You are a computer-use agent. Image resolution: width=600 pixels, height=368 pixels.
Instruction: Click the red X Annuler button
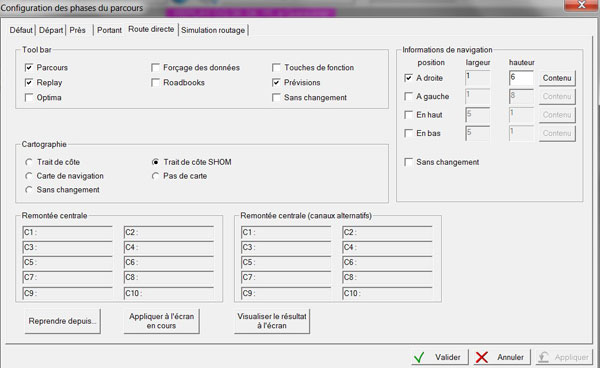502,357
